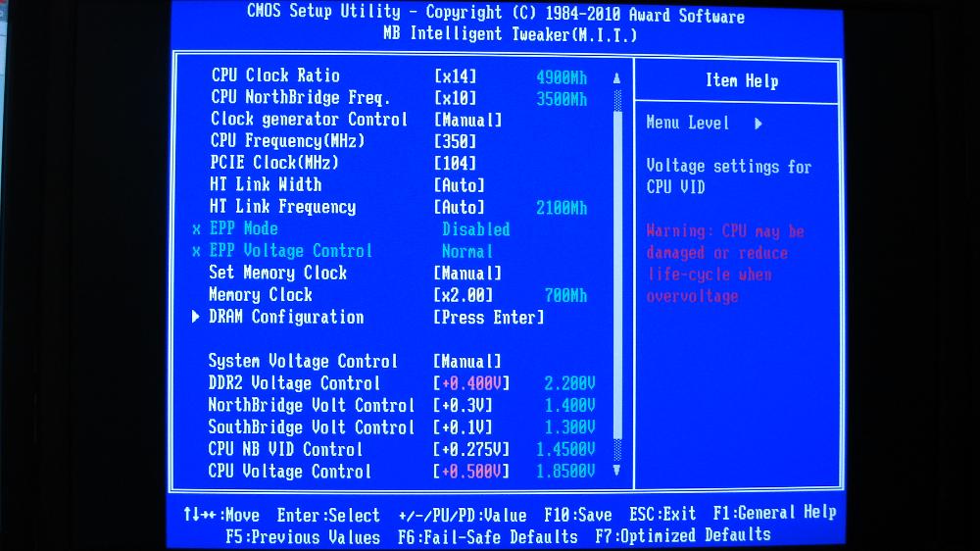Viewport: 980px width, 551px height.
Task: Click the Item Help panel header
Action: [742, 80]
